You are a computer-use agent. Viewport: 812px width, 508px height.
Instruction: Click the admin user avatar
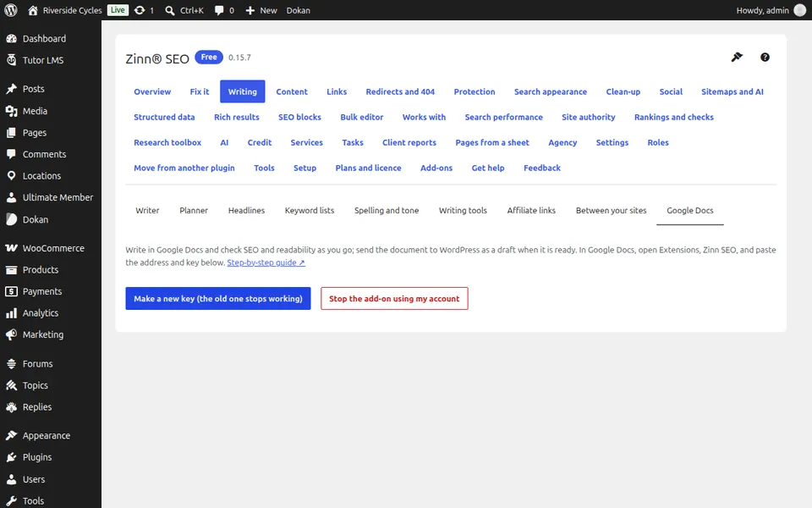pos(799,10)
